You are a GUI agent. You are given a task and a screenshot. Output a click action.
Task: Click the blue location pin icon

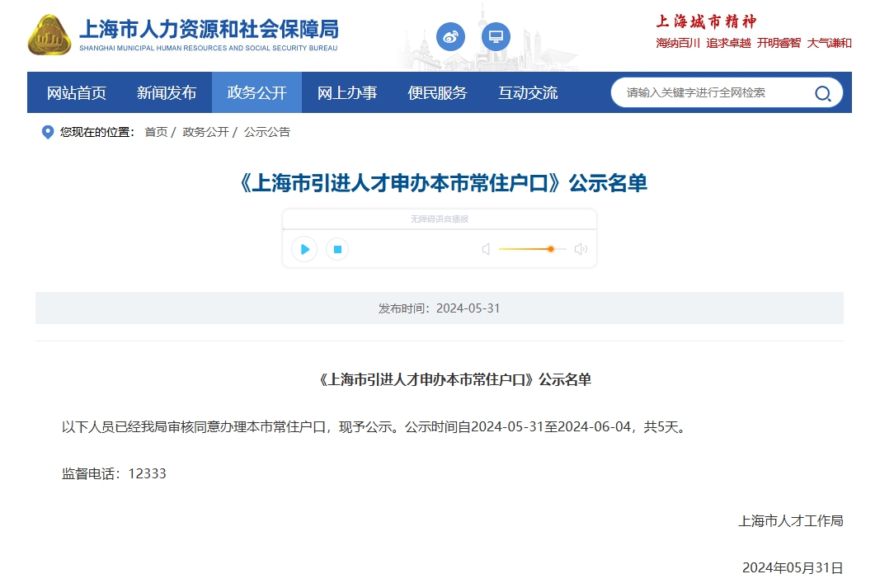point(48,132)
